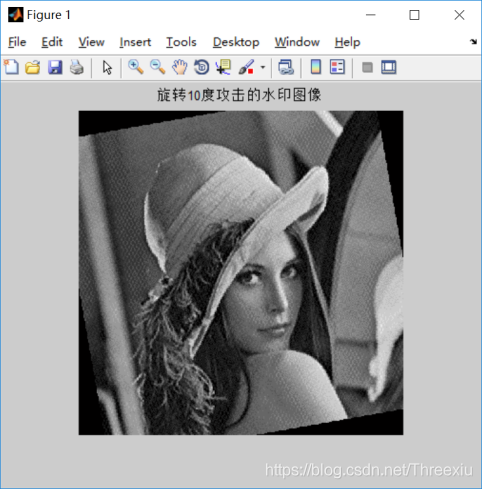Open the View menu
This screenshot has width=482, height=489.
(91, 42)
